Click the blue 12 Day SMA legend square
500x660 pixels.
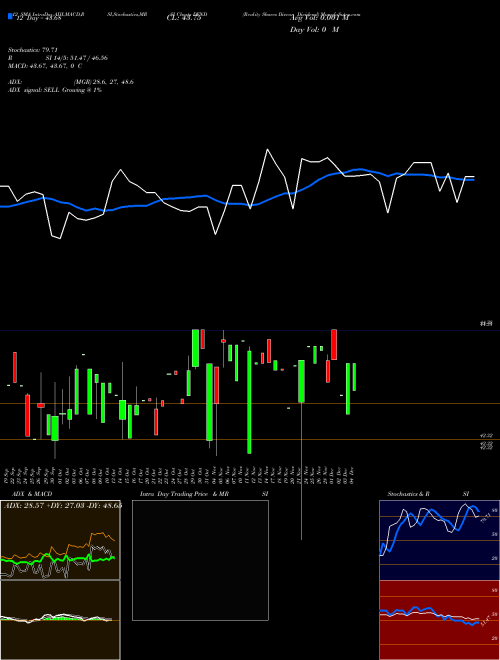pyautogui.click(x=10, y=16)
